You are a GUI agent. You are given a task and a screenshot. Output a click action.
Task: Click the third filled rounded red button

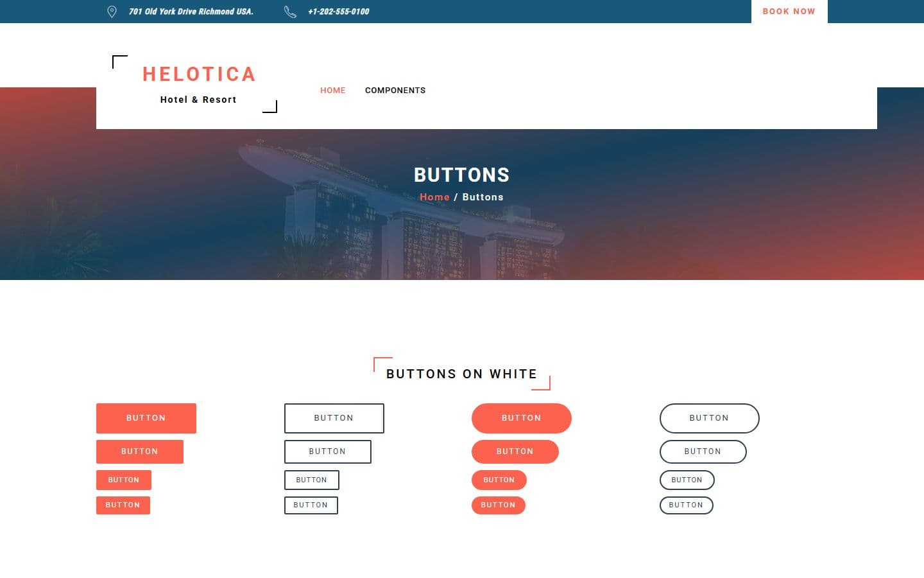[499, 480]
